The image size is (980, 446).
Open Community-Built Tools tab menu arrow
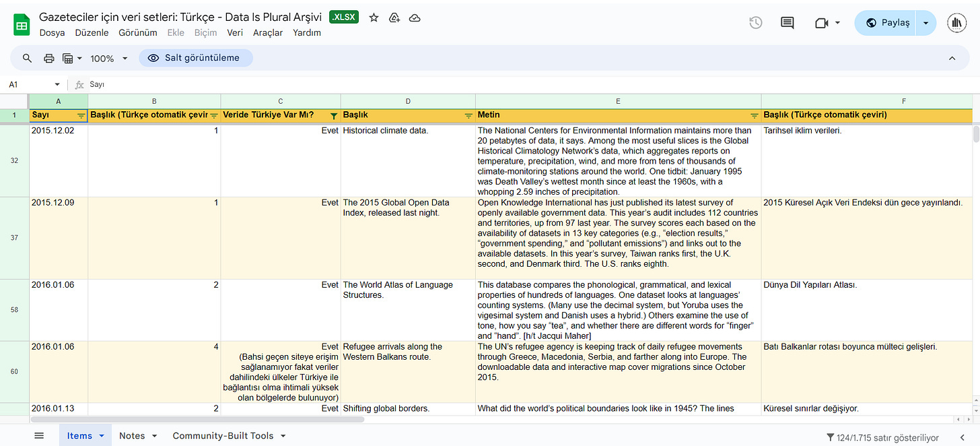tap(283, 436)
